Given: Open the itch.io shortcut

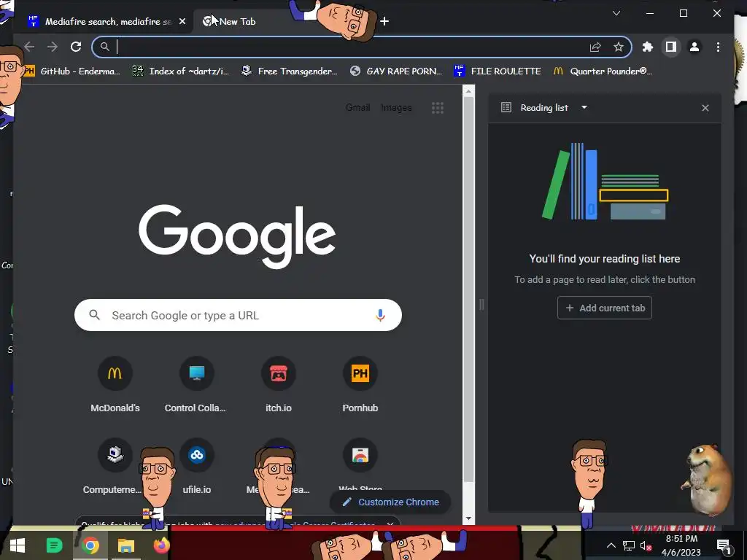Looking at the screenshot, I should pyautogui.click(x=278, y=386).
